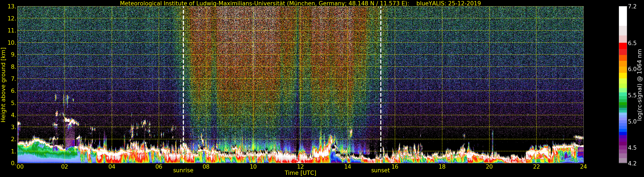644x177 pixels.
Task: Click the height axis tick '5.'
Action: coord(14,103)
